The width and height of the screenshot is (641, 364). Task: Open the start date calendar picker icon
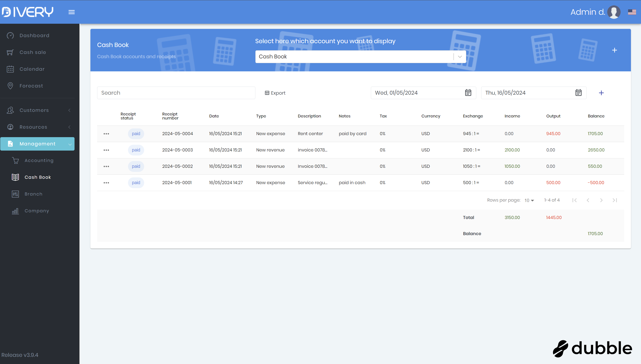pos(468,93)
